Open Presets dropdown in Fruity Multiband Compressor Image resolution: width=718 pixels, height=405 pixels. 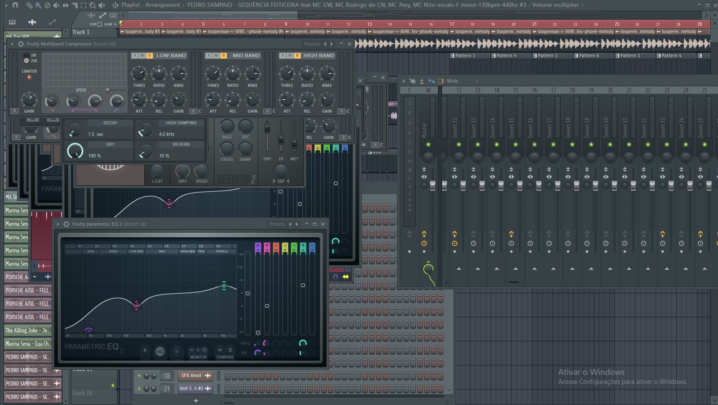point(313,44)
